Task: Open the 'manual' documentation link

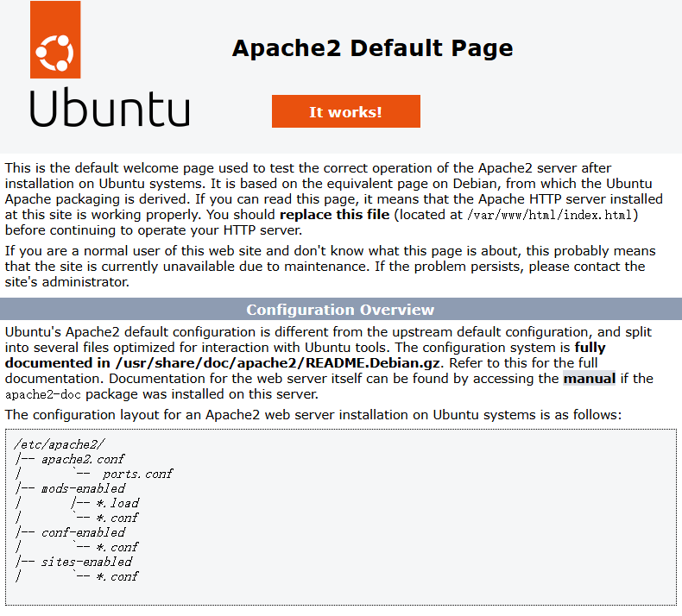Action: (x=589, y=378)
